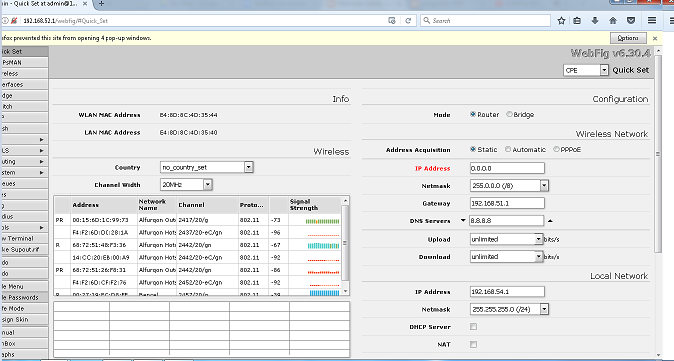Open the bookmarks list icon
The image size is (674, 361).
click(577, 21)
